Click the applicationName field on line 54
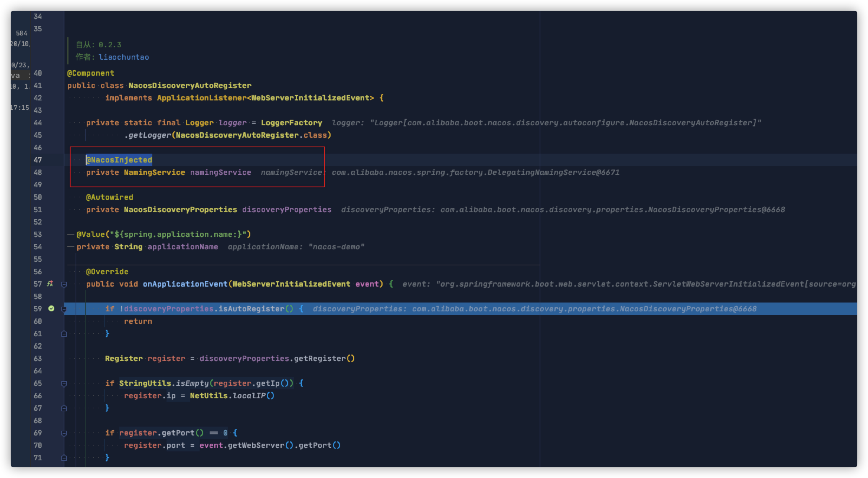The height and width of the screenshot is (478, 868). coord(183,247)
